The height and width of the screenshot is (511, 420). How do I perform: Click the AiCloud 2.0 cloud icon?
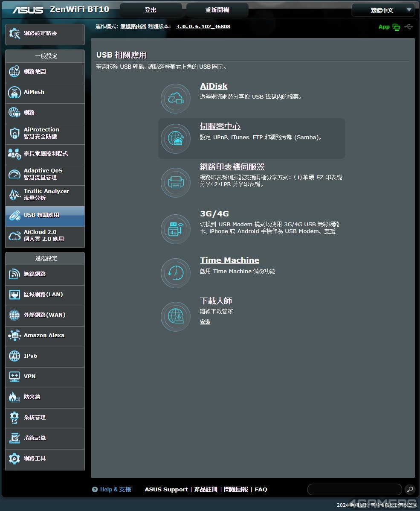[x=14, y=236]
